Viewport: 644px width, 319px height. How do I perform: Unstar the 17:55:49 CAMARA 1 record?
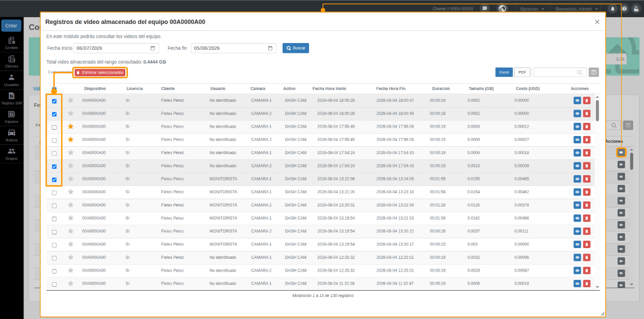71,126
